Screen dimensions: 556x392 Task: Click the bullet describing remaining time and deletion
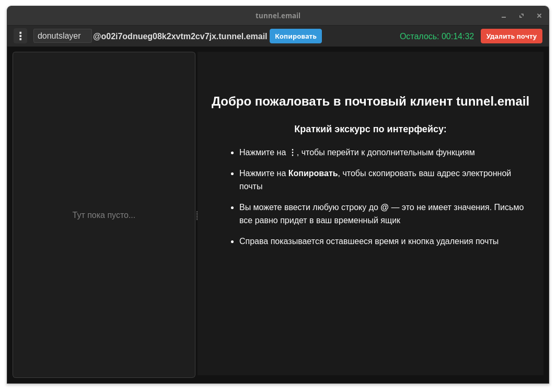coord(369,241)
